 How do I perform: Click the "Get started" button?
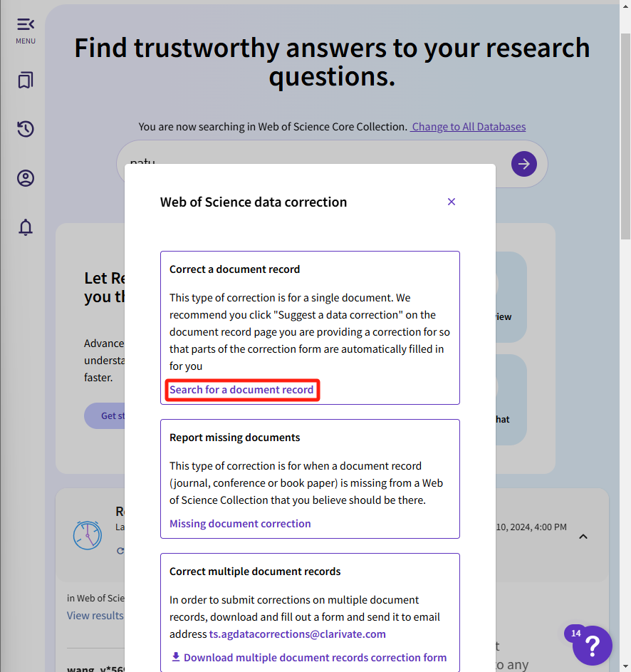pyautogui.click(x=105, y=415)
